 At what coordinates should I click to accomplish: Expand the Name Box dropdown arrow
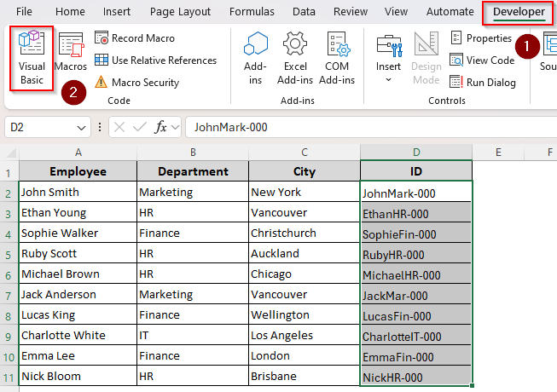pyautogui.click(x=81, y=127)
